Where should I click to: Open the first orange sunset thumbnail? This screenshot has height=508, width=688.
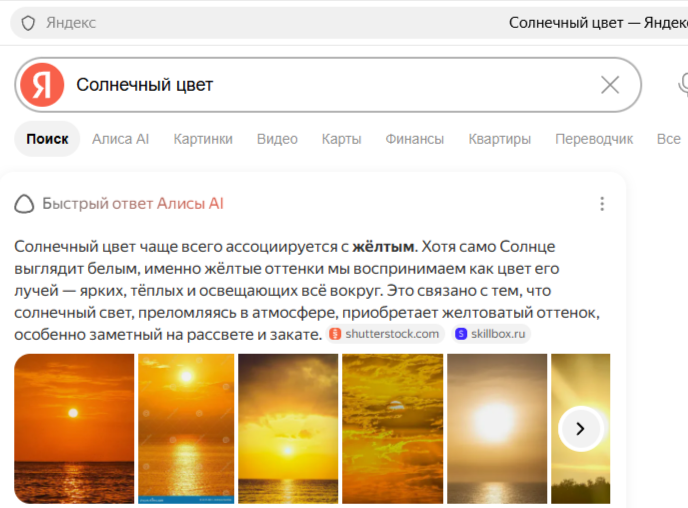74,429
